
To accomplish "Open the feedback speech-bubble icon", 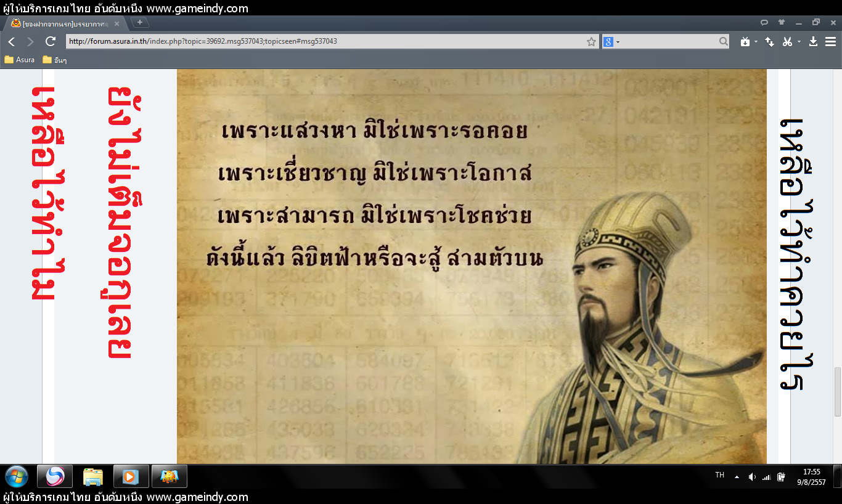I will point(764,22).
